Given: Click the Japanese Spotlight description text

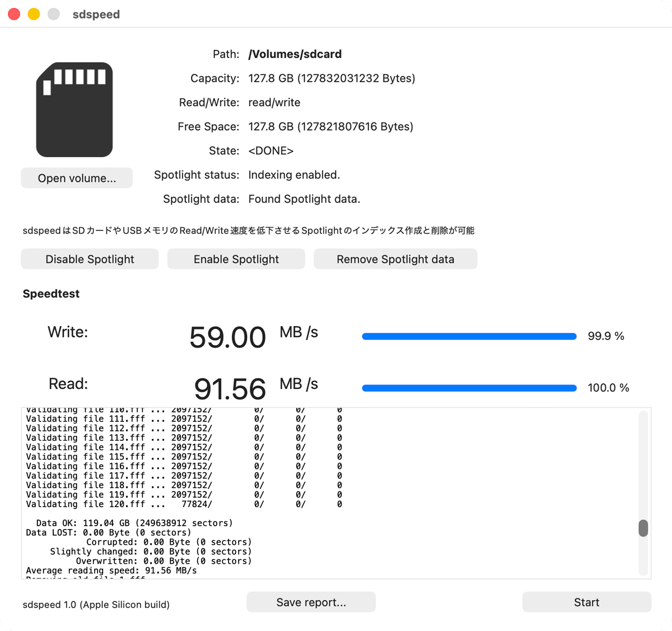Looking at the screenshot, I should point(249,230).
